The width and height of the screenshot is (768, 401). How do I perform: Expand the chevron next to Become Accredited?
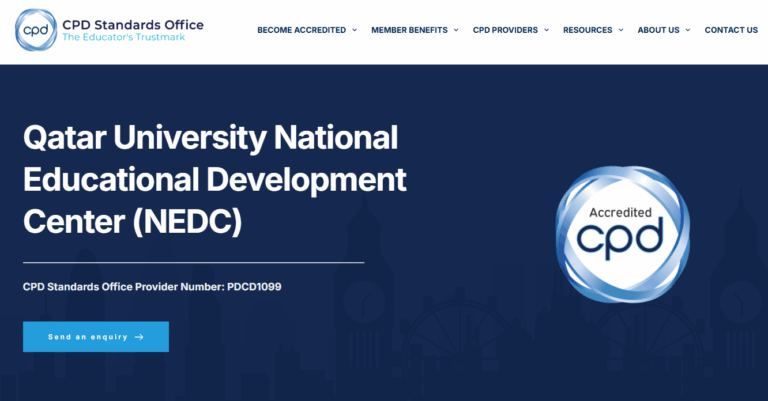[x=355, y=30]
